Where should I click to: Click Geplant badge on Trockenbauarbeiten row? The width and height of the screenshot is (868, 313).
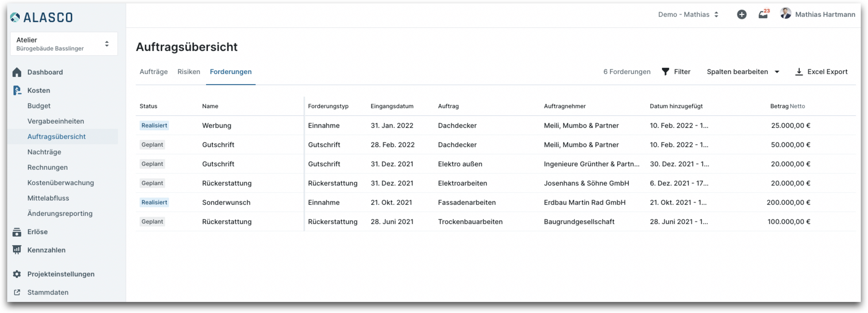click(x=152, y=222)
